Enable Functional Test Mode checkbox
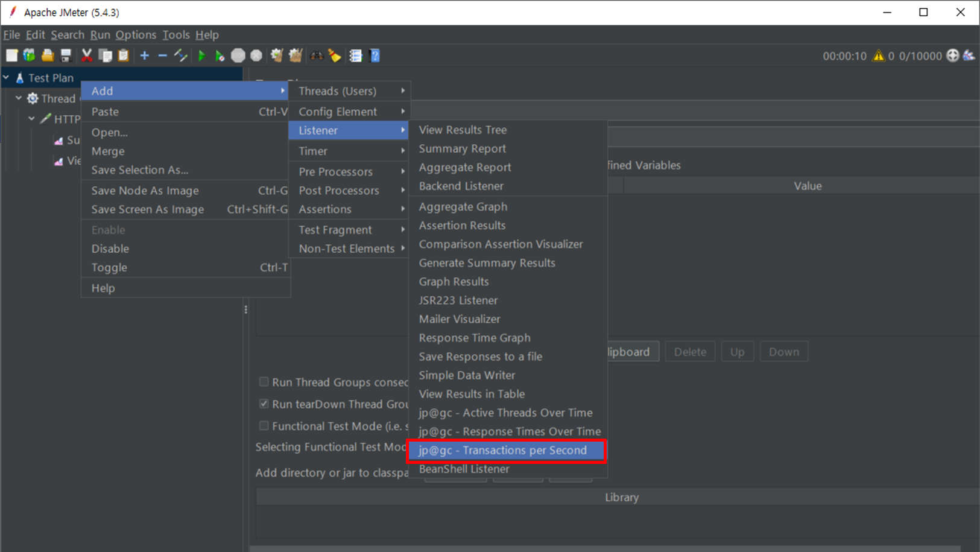980x552 pixels. [x=264, y=425]
